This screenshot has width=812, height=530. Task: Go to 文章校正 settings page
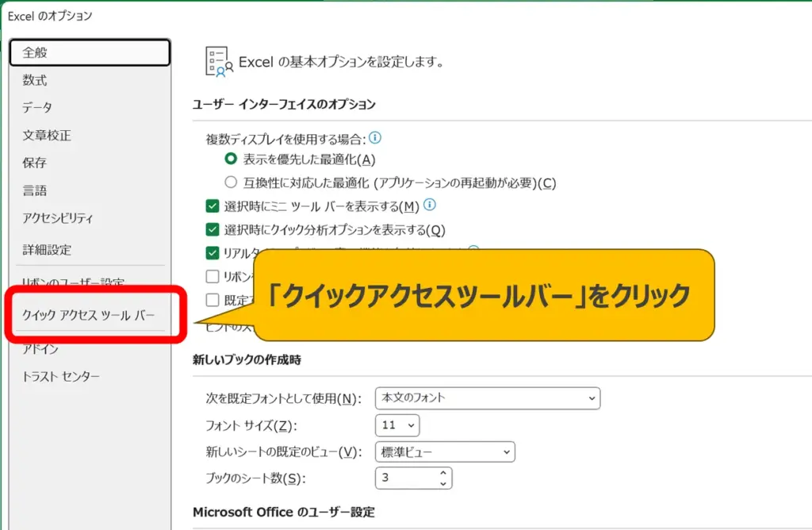47,136
